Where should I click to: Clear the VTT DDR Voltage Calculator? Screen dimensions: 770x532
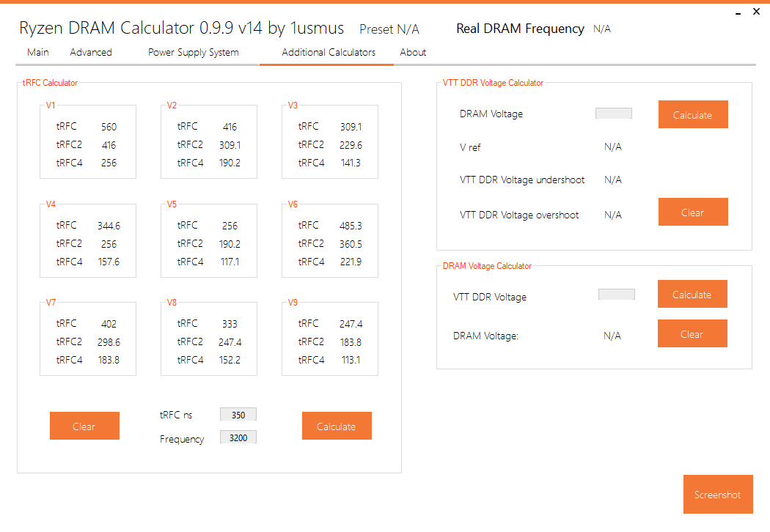coord(694,212)
